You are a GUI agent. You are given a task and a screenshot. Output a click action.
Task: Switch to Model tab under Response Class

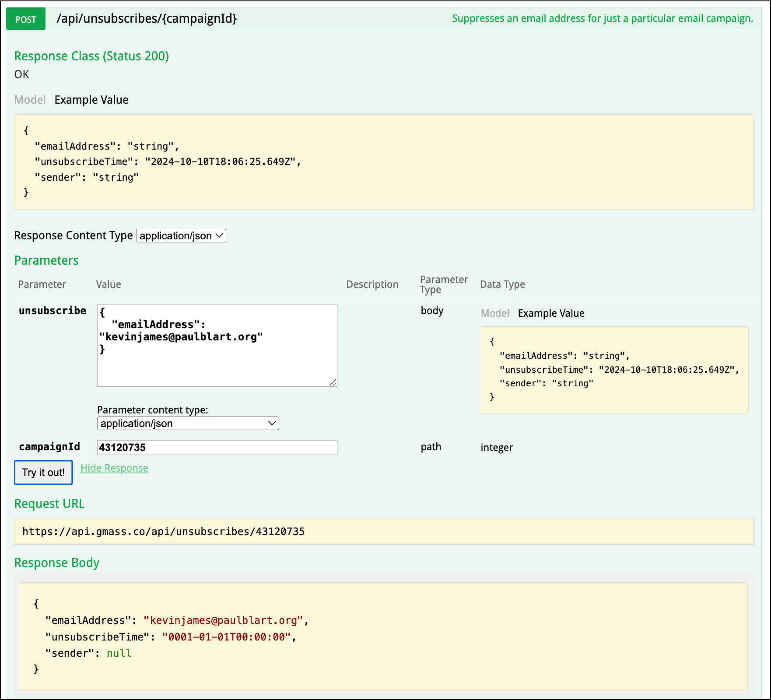point(30,100)
